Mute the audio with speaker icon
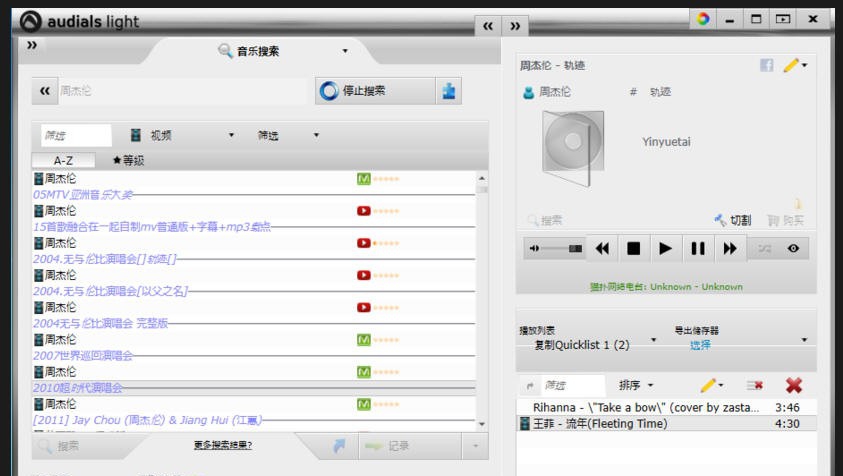 (x=534, y=248)
